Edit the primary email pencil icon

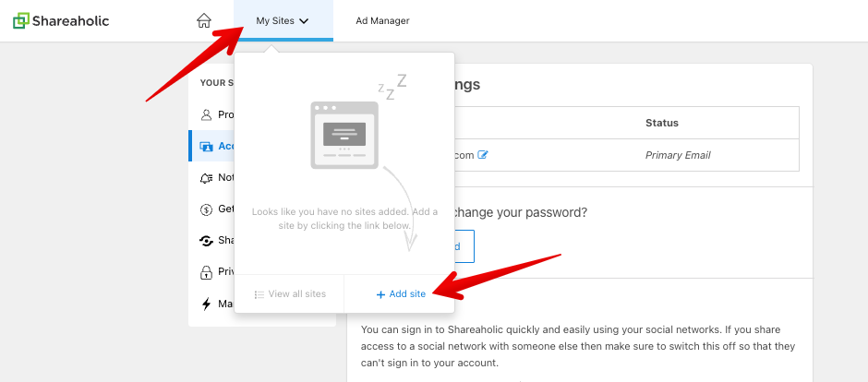(x=483, y=155)
